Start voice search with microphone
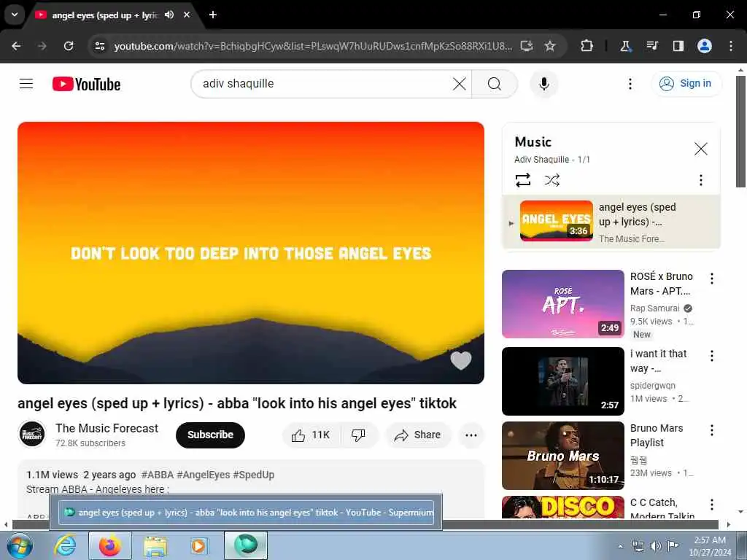747x560 pixels. click(x=544, y=84)
